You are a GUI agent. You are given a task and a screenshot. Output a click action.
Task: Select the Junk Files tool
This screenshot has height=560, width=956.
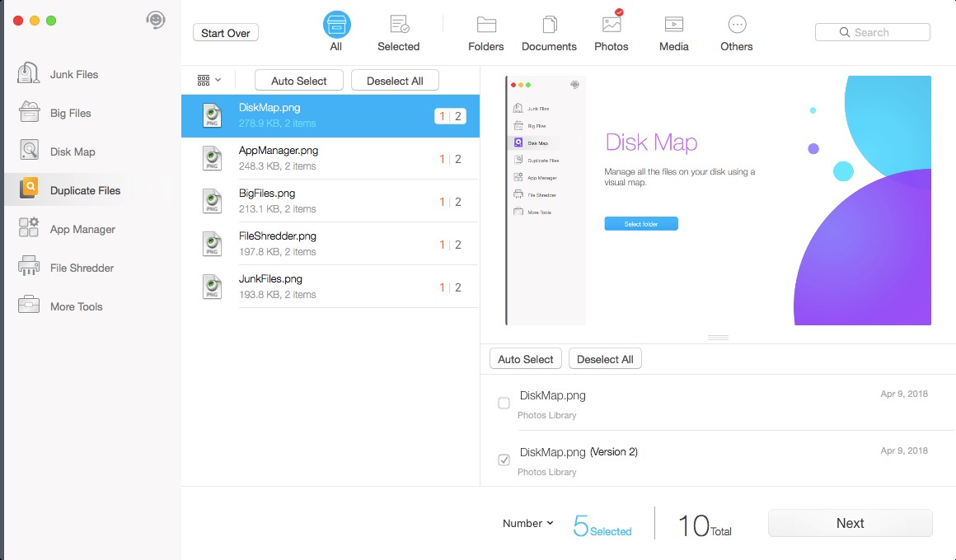pos(74,73)
